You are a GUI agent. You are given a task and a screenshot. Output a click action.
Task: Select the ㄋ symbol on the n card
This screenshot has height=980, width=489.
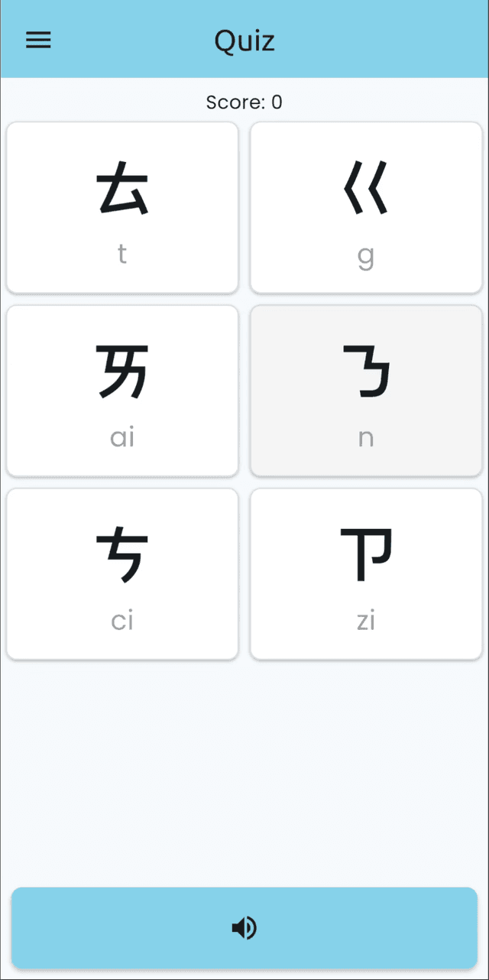[366, 372]
